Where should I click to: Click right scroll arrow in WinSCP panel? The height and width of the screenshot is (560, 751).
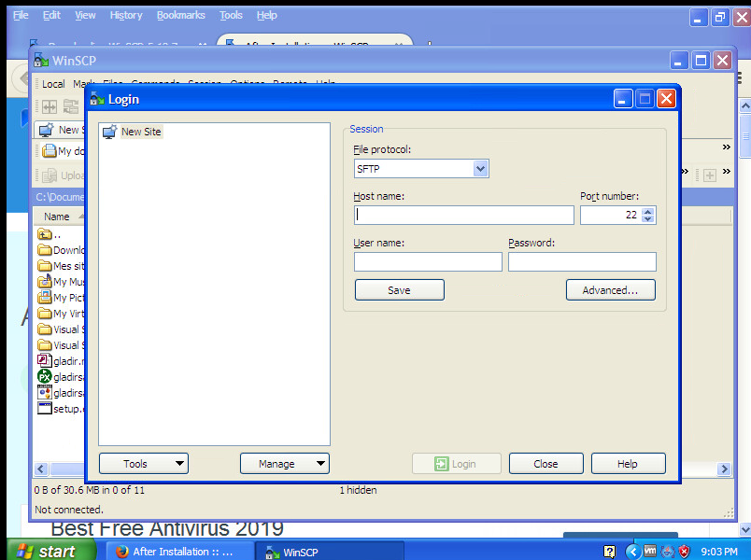[724, 469]
